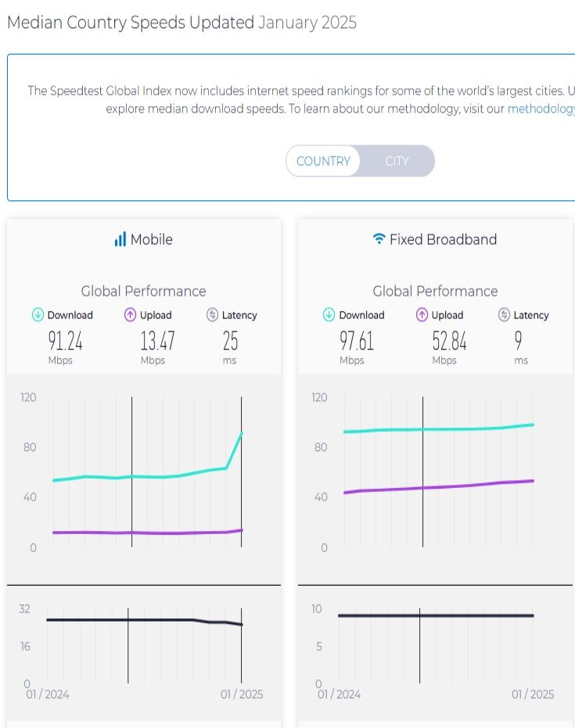Click the Mobile signal bars icon

tap(120, 239)
